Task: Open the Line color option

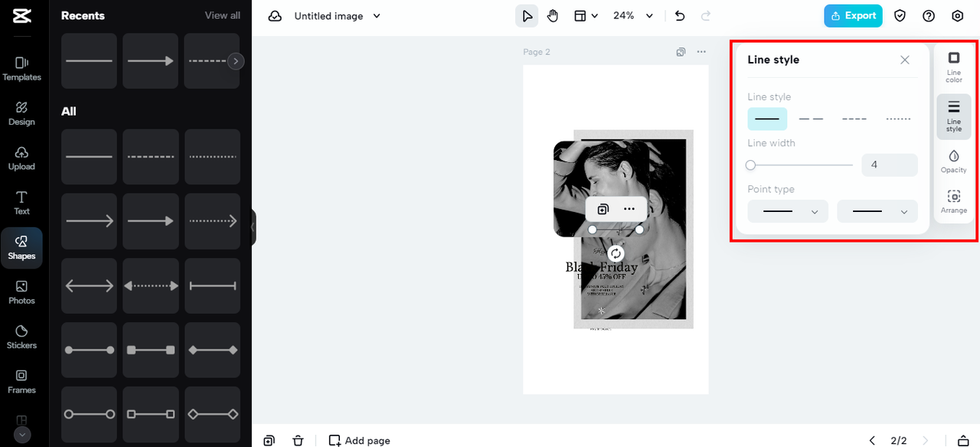Action: (954, 67)
